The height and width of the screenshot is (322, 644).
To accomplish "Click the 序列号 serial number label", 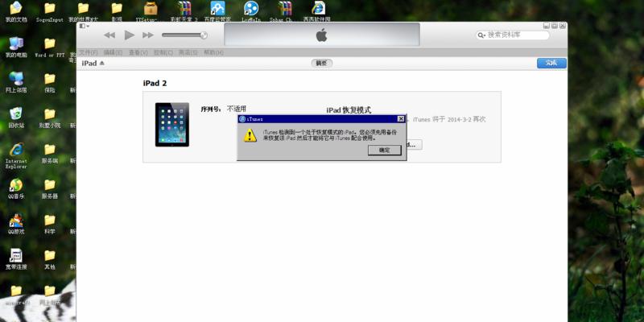I will click(211, 109).
